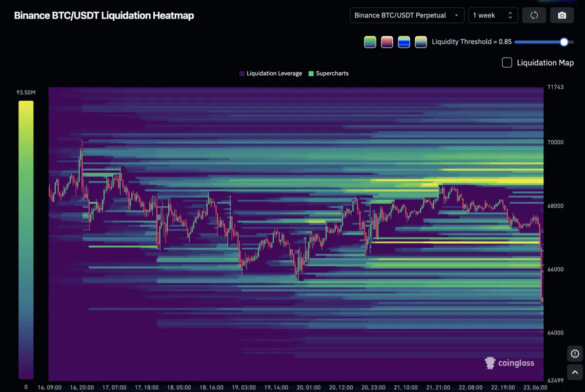Image resolution: width=585 pixels, height=392 pixels.
Task: Click the coinglass watermark logo
Action: [x=509, y=363]
